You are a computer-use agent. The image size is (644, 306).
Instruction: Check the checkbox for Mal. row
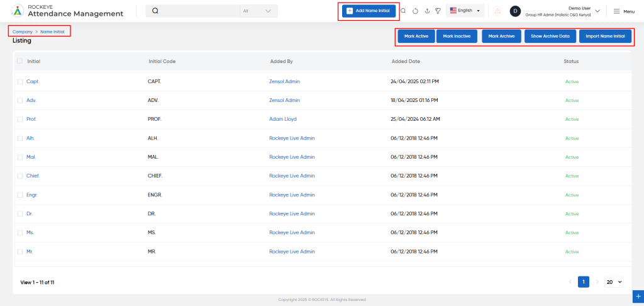pyautogui.click(x=20, y=157)
